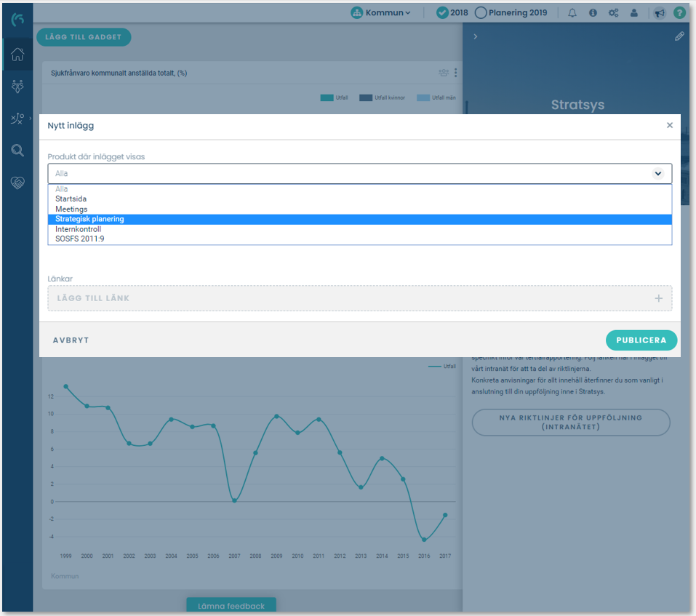Click Lämna feedback button
Screen dimensions: 696x616
(231, 605)
